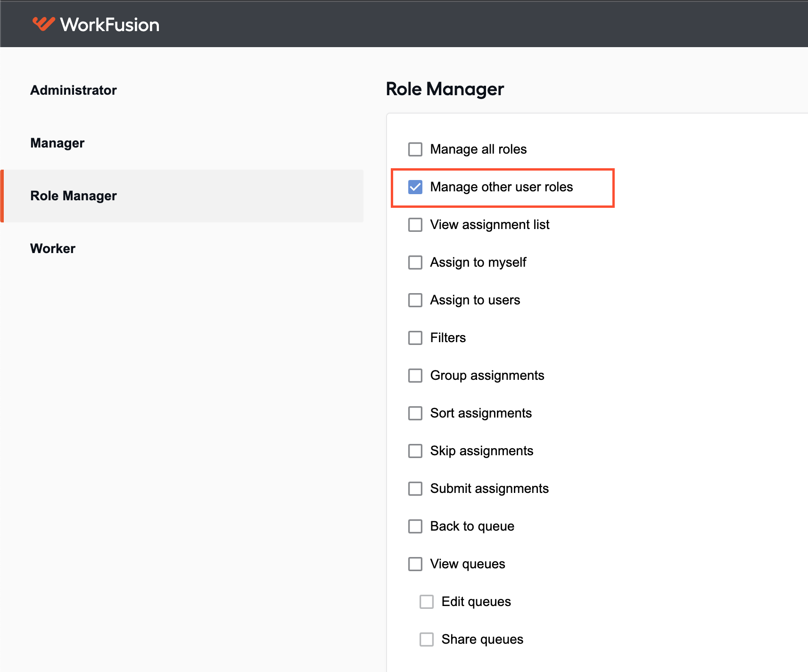
Task: Enable Assign to myself permission
Action: [415, 262]
